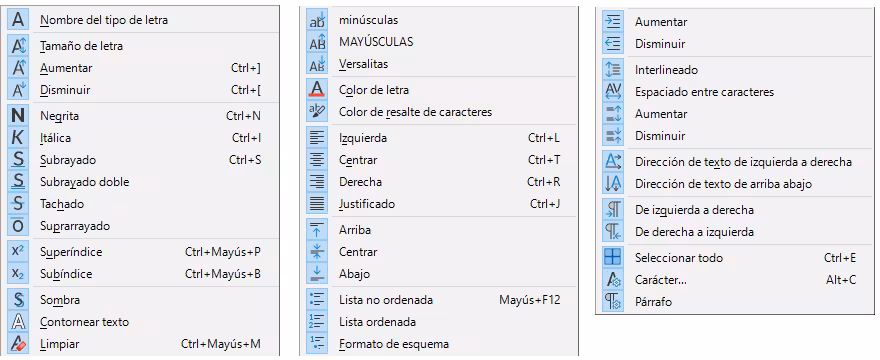
Task: Click the Izquierda align icon
Action: (x=317, y=138)
